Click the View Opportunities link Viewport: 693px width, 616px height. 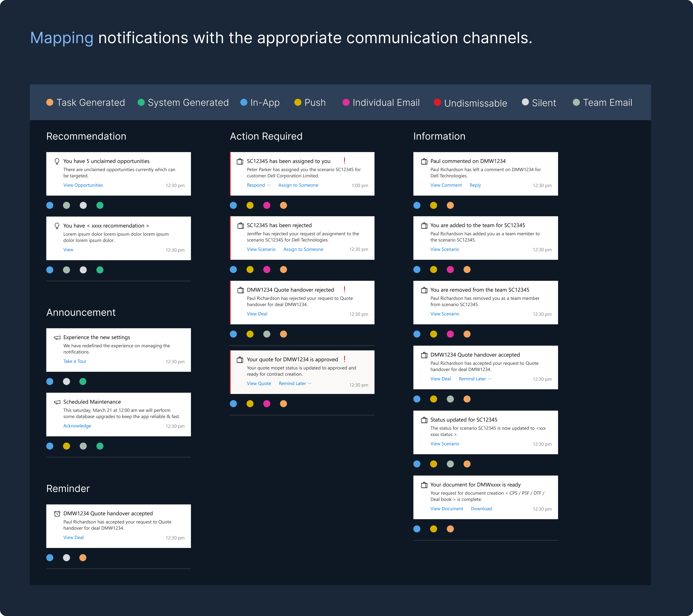tap(83, 185)
